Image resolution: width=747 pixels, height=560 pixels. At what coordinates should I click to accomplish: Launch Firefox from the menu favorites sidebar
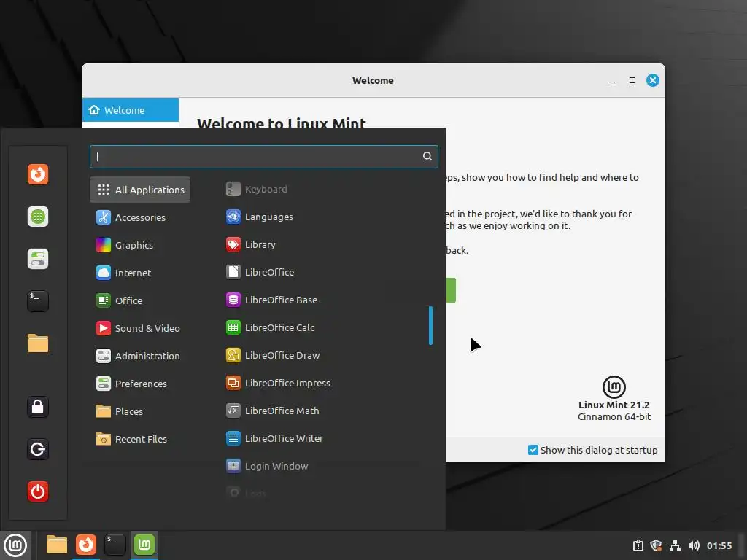click(x=38, y=174)
